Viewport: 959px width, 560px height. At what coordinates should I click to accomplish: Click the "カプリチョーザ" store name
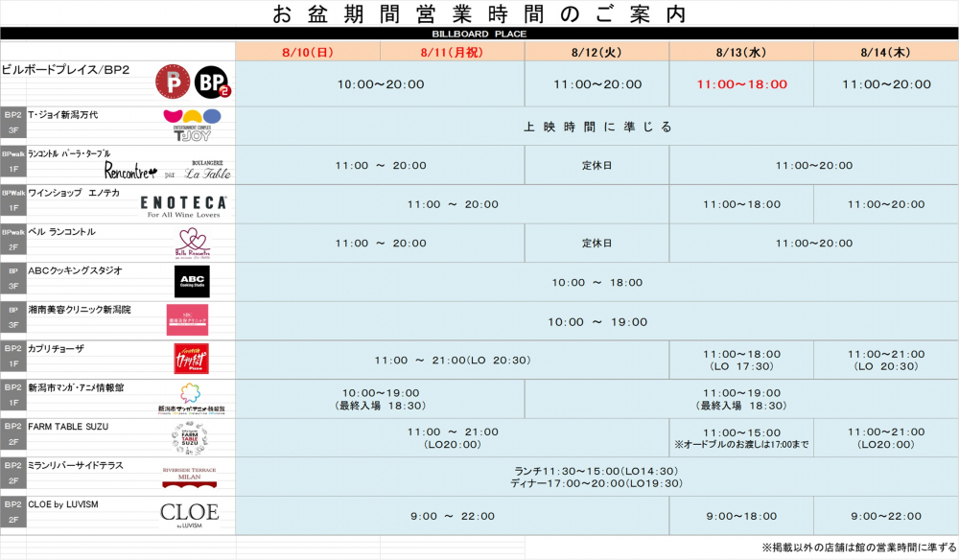tap(57, 348)
